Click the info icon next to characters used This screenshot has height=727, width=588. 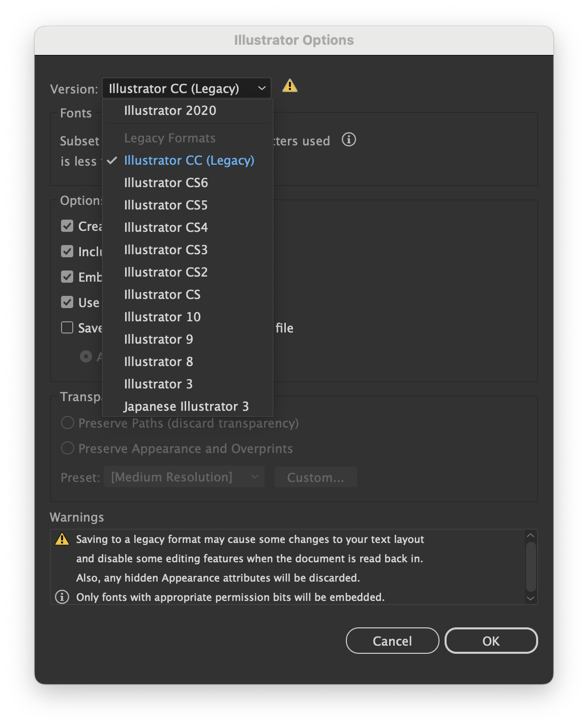pos(349,139)
